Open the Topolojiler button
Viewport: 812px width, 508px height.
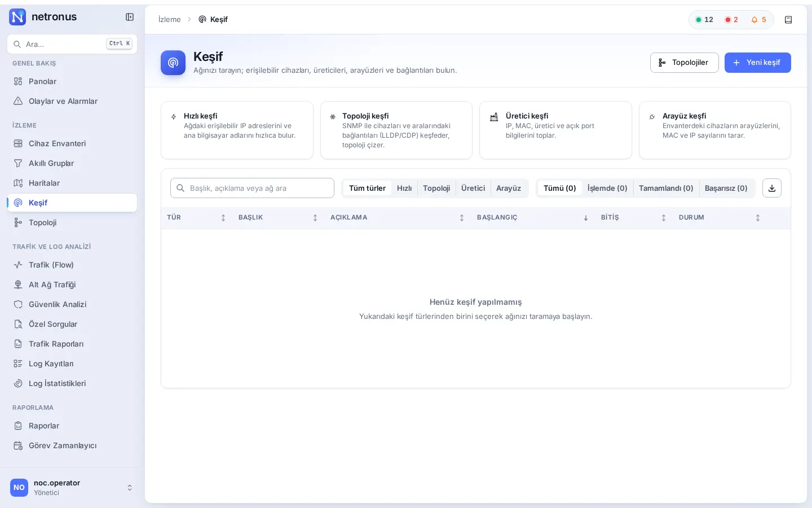[684, 63]
